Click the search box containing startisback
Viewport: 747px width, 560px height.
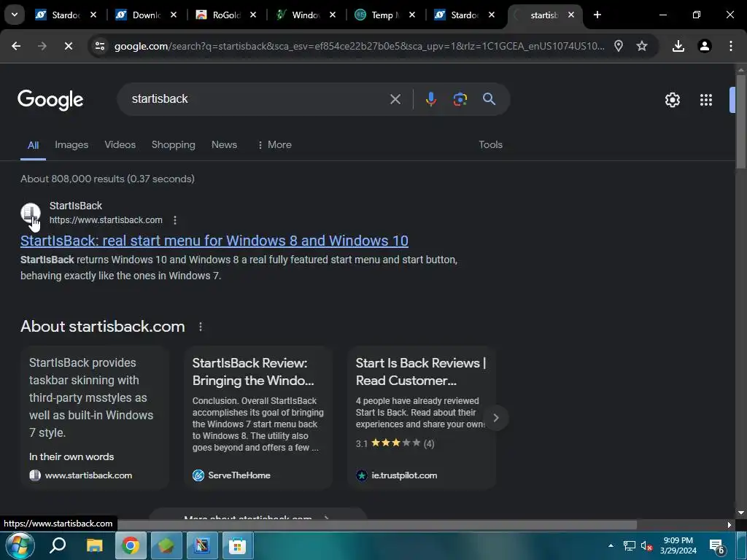(258, 99)
